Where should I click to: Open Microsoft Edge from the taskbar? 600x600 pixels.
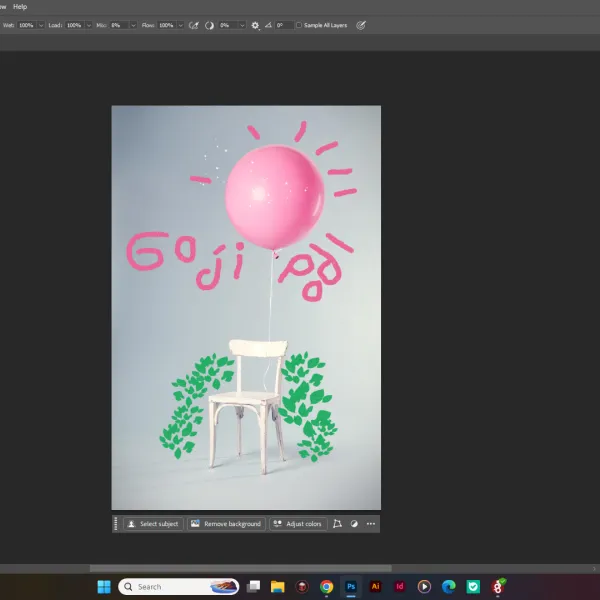(x=448, y=587)
